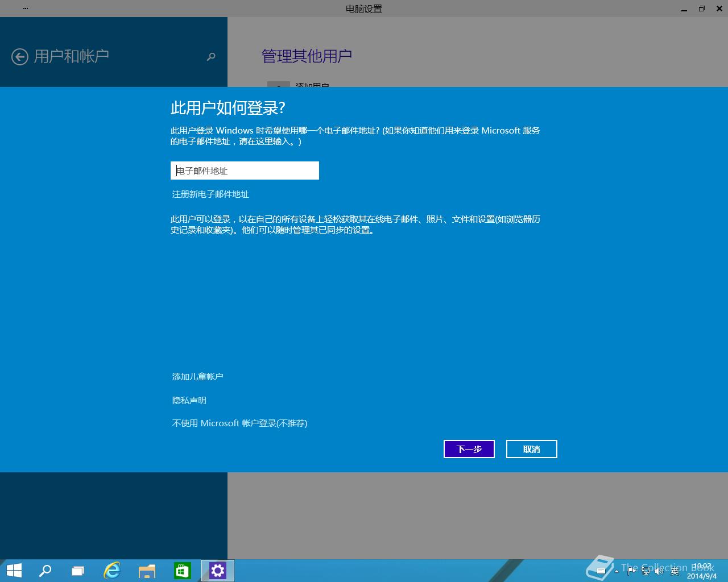Open Action Center flag icon
Screen dimensions: 728x582
(632, 571)
